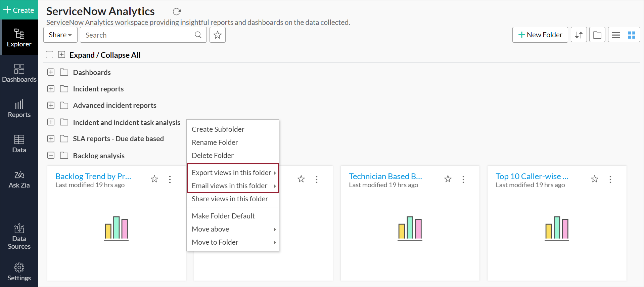
Task: Open the Top 10 Caller-wise report link
Action: point(532,176)
